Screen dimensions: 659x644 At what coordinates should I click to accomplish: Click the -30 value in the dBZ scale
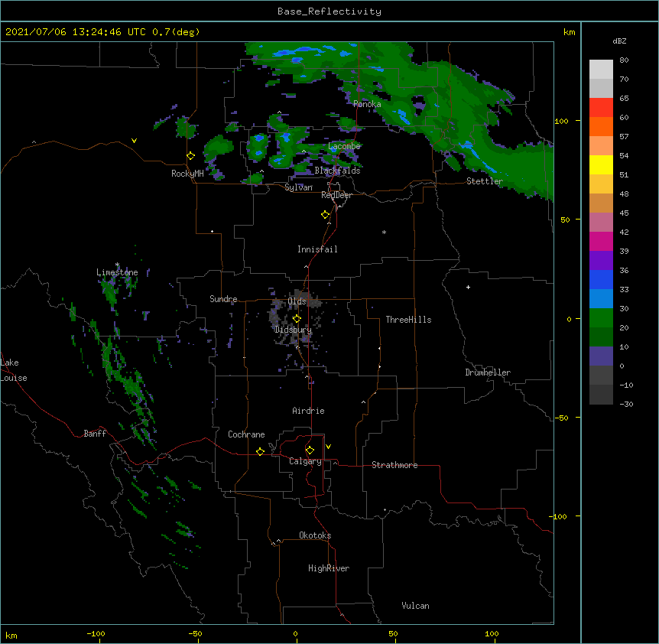pyautogui.click(x=626, y=404)
